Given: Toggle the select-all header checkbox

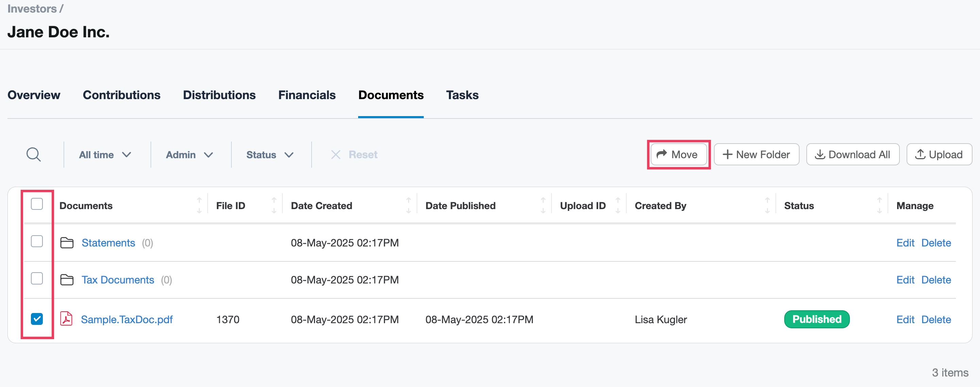Looking at the screenshot, I should (x=37, y=204).
